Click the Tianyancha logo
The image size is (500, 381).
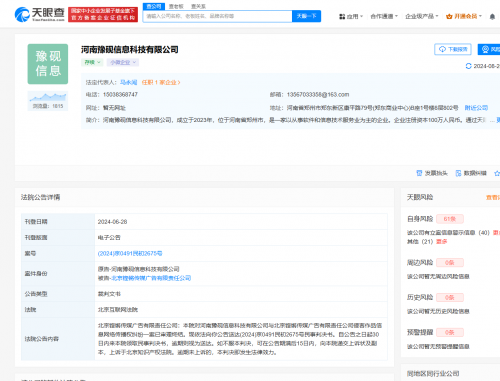[39, 14]
